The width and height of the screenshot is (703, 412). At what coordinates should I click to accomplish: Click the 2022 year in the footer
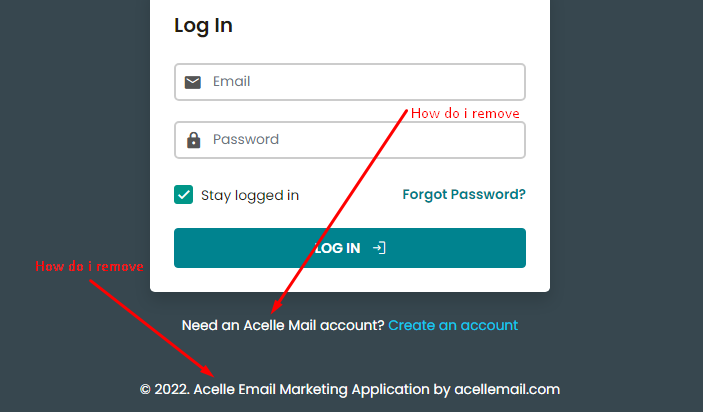point(172,390)
